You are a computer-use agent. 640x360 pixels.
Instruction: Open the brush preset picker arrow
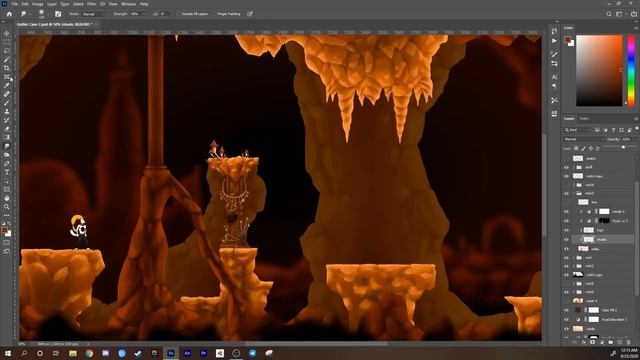(48, 14)
